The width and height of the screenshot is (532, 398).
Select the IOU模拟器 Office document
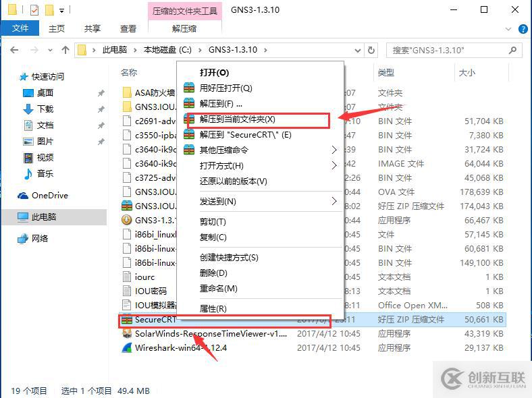pos(149,305)
